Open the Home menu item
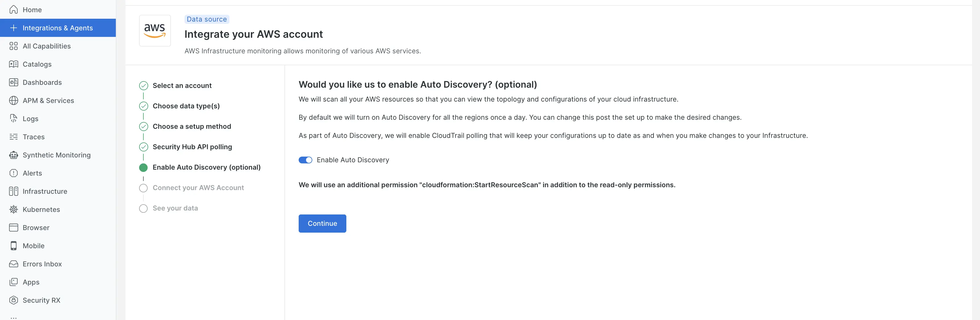The image size is (980, 320). point(58,9)
